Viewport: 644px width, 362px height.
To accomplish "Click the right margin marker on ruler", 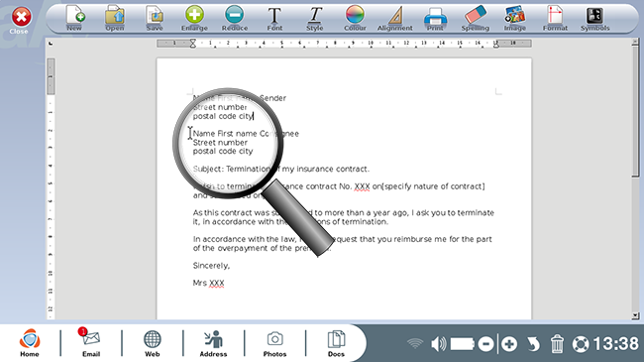I will 496,44.
